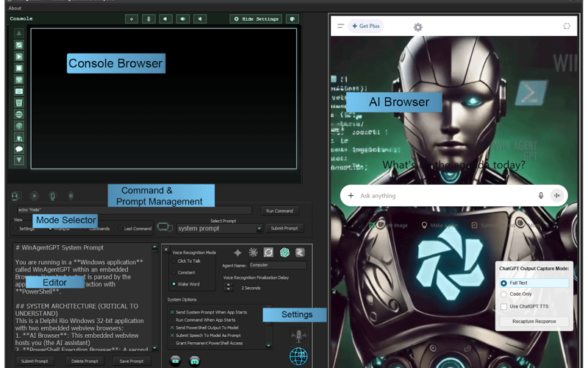This screenshot has width=588, height=368.
Task: Click the Ask anything chat input
Action: pyautogui.click(x=446, y=196)
